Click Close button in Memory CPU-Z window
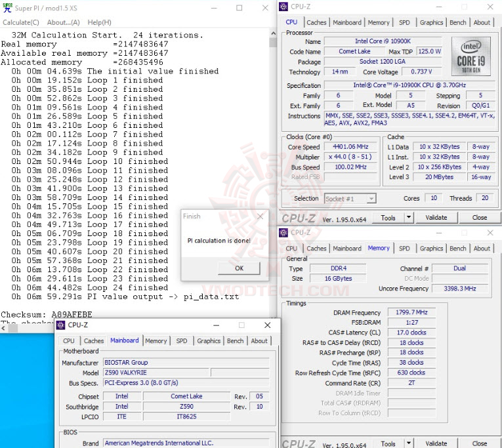The height and width of the screenshot is (448, 502). click(x=480, y=443)
